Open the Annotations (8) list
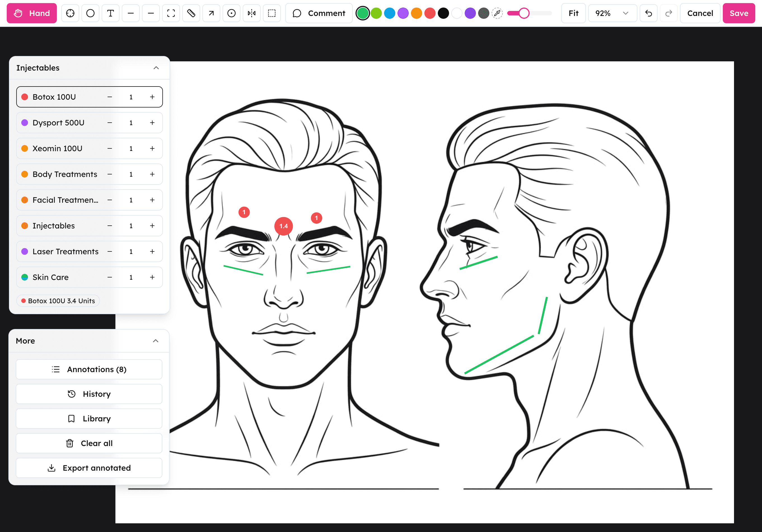This screenshot has height=532, width=762. click(x=89, y=369)
